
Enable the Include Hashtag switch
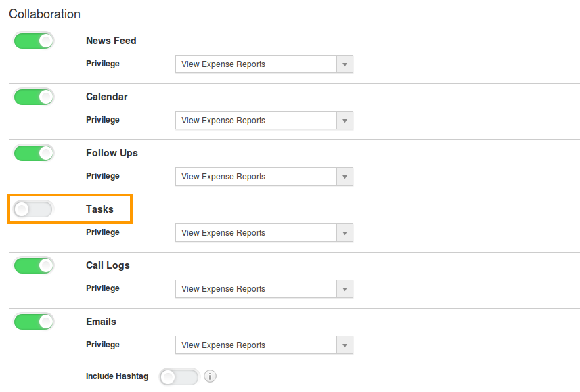(179, 377)
